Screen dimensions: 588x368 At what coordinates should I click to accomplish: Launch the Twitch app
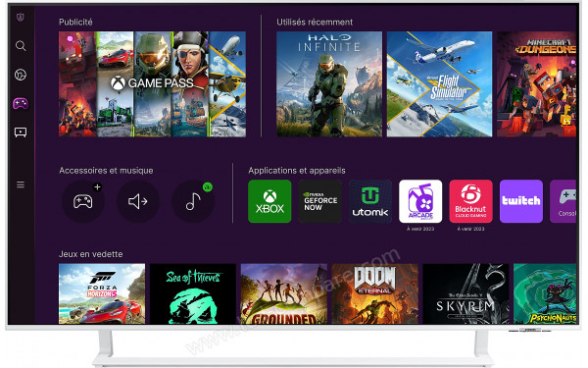coord(521,201)
